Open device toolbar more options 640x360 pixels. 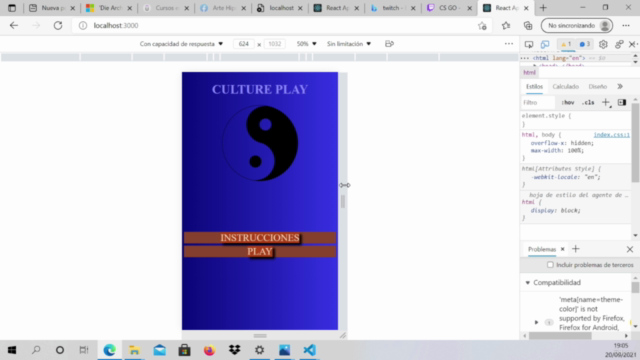point(509,44)
